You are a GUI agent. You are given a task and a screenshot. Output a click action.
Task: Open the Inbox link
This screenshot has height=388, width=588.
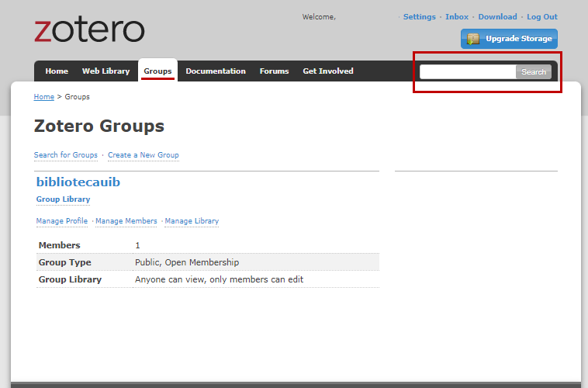tap(457, 17)
